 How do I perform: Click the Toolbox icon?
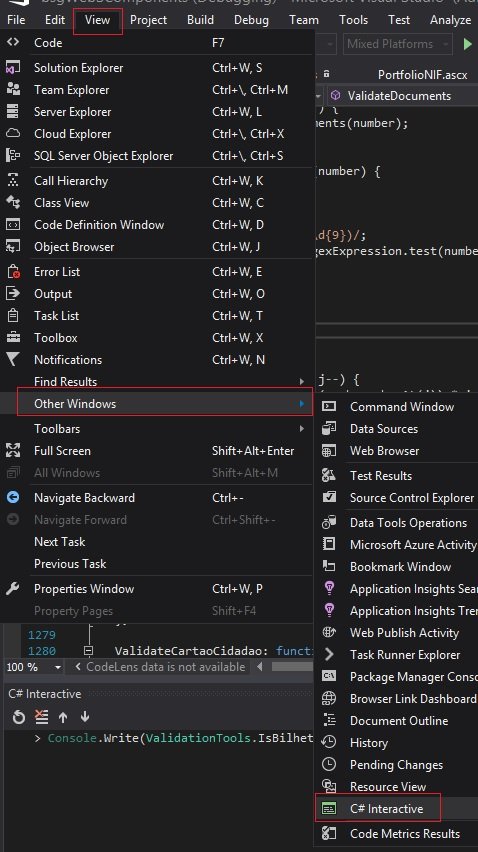point(13,337)
